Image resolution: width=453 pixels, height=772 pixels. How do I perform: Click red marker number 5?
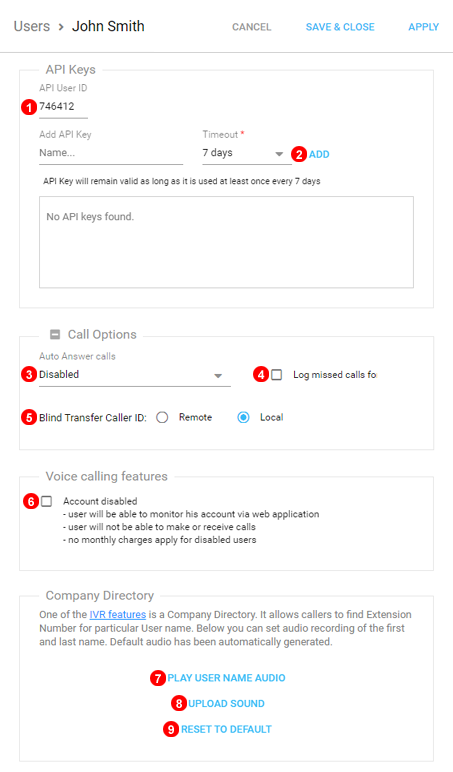click(x=29, y=418)
